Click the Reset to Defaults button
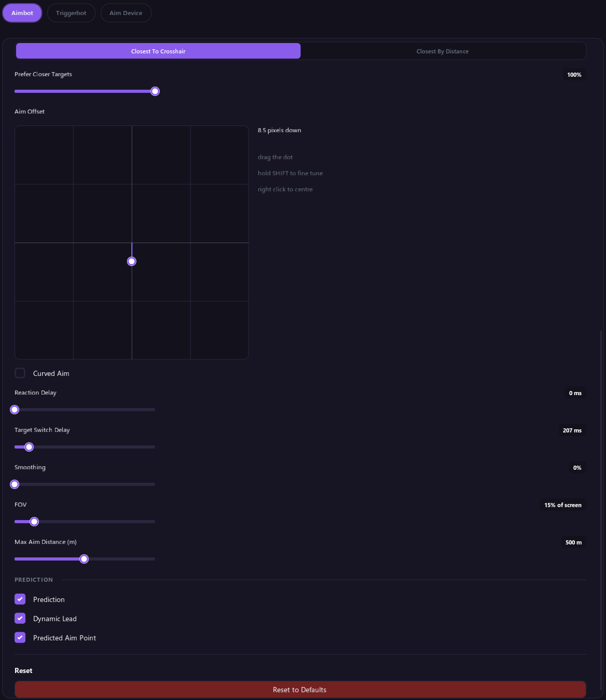 coord(300,690)
